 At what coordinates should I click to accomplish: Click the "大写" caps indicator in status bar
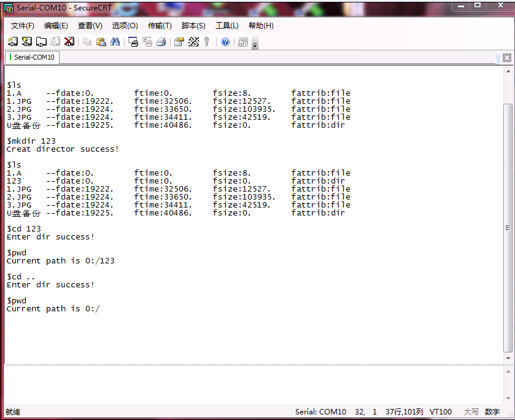pos(471,412)
